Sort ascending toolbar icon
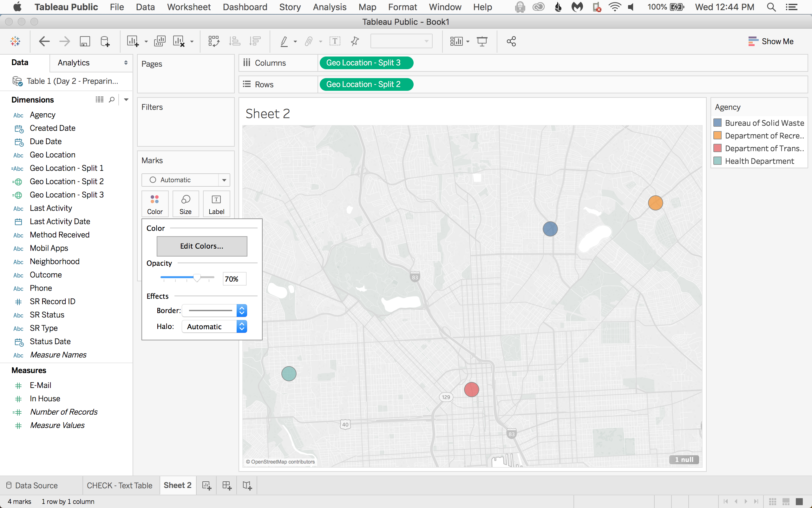Image resolution: width=812 pixels, height=508 pixels. tap(234, 41)
